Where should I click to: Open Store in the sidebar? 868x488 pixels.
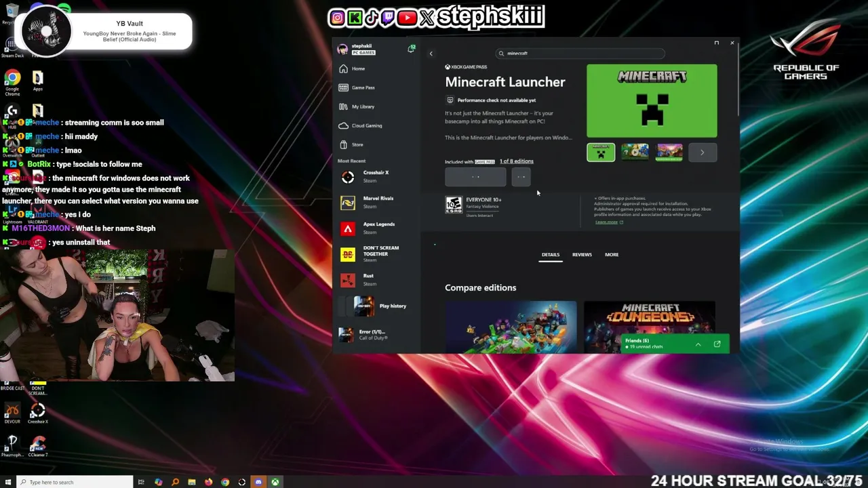[x=357, y=144]
